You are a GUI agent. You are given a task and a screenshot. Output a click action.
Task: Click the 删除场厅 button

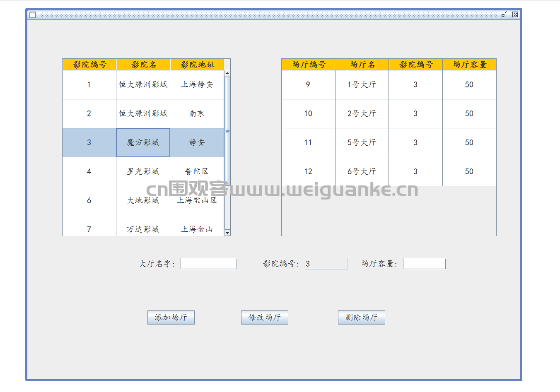362,317
